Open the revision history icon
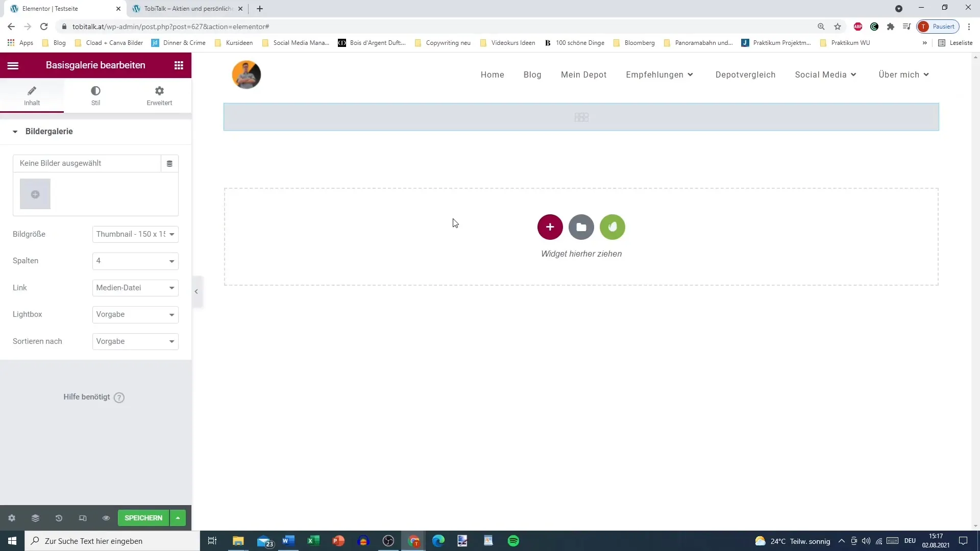Image resolution: width=980 pixels, height=551 pixels. [x=59, y=518]
